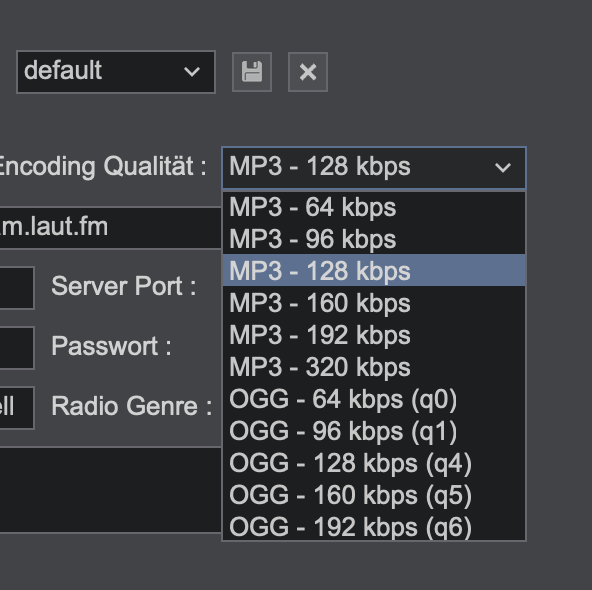Select OGG - 160 kbps (q5) option
592x590 pixels.
coord(374,495)
